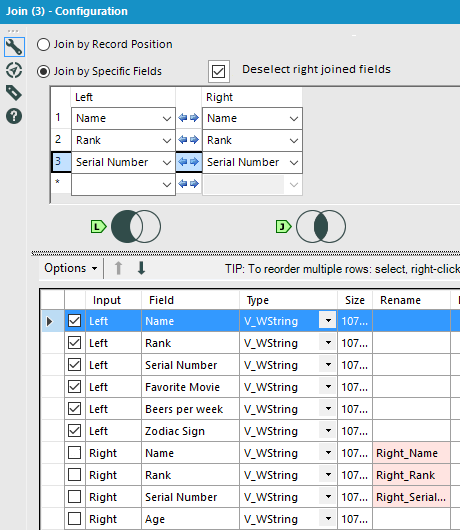The image size is (460, 530).
Task: Check the Right Age field checkbox
Action: (x=74, y=519)
